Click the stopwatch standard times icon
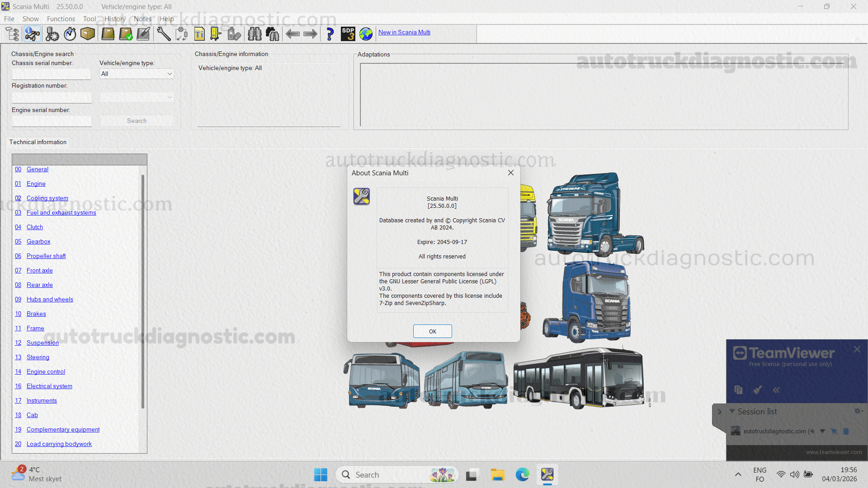The width and height of the screenshot is (868, 488). [70, 34]
